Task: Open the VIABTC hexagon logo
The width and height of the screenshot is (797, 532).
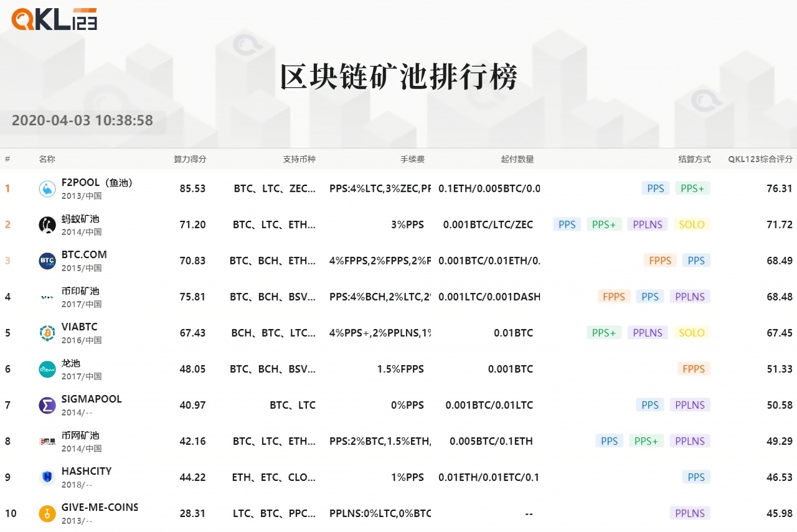Action: (x=47, y=333)
